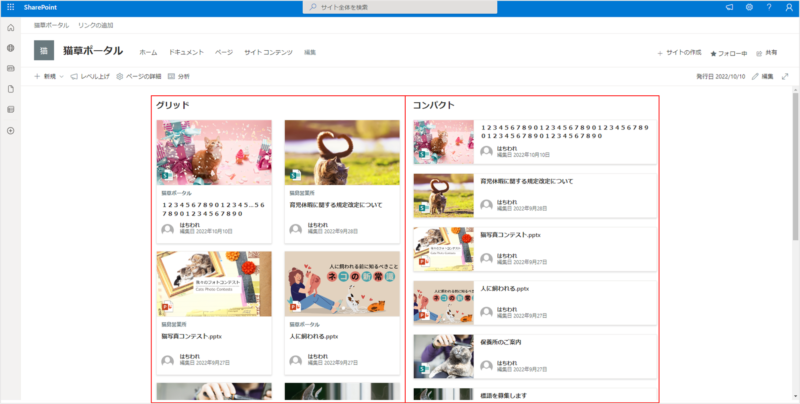The image size is (800, 404).
Task: Expand the page to full screen
Action: coord(785,76)
